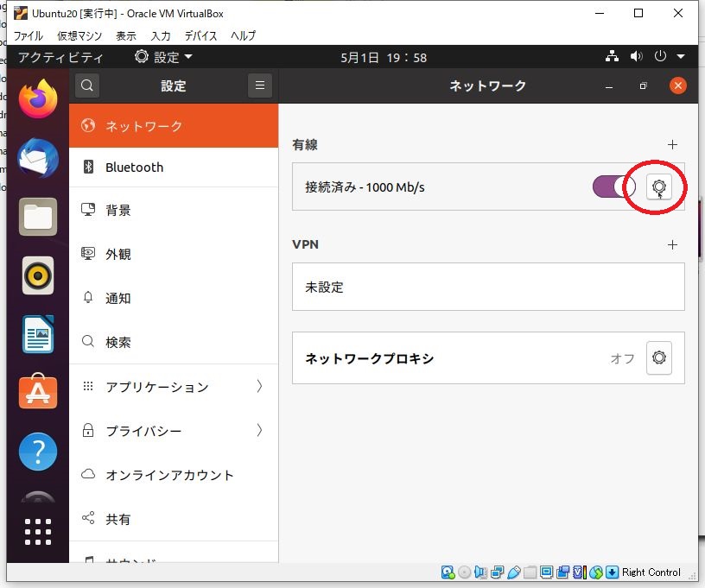
Task: Click Right Control host key label
Action: 651,572
